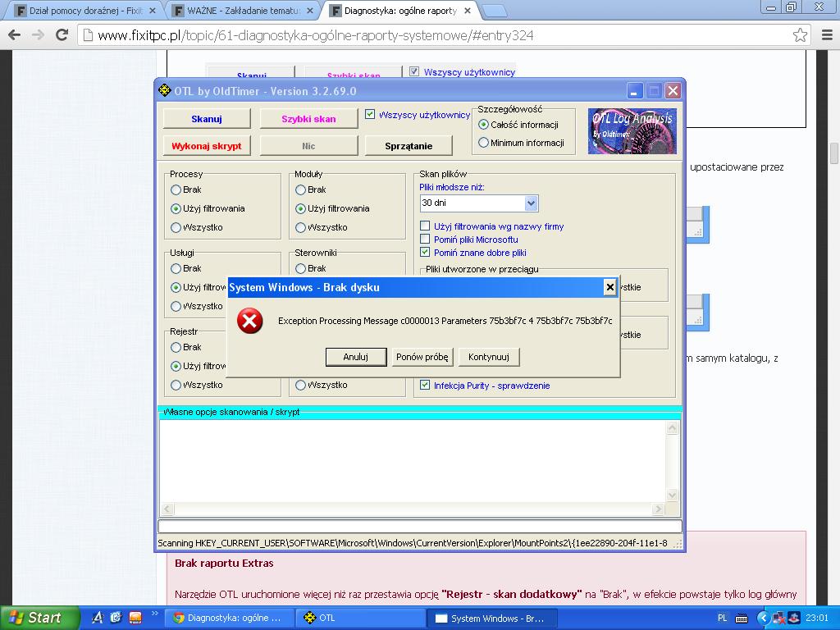This screenshot has width=840, height=630.
Task: Select 'Użyj filtrowania' under Procesy
Action: pos(176,208)
